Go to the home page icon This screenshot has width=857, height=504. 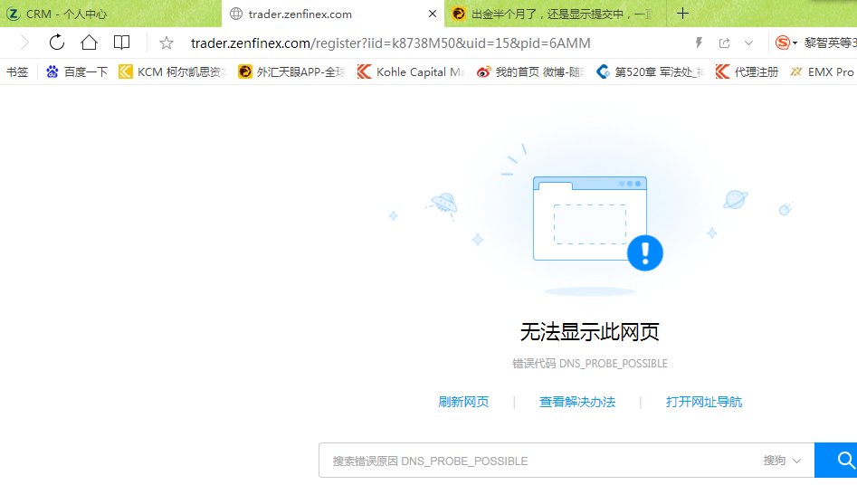pyautogui.click(x=89, y=43)
